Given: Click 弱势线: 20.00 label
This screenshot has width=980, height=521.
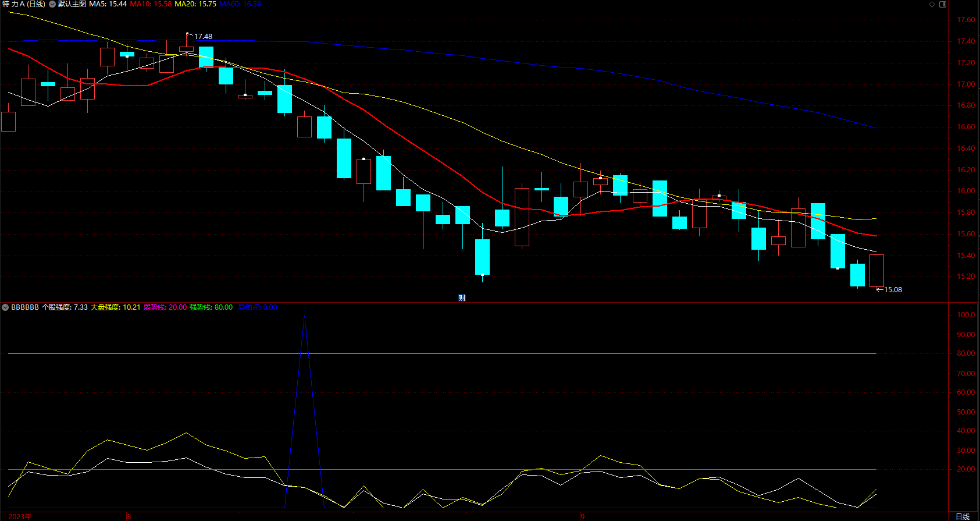Looking at the screenshot, I should pos(165,307).
